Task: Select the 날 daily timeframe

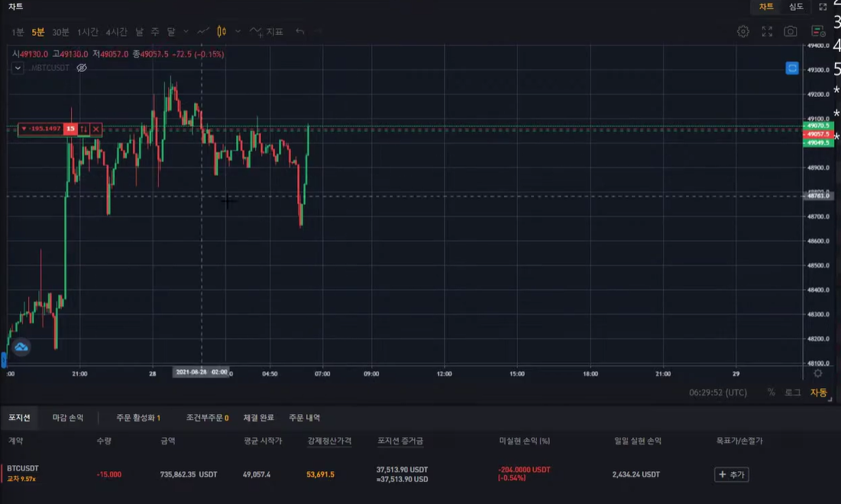Action: (x=140, y=32)
